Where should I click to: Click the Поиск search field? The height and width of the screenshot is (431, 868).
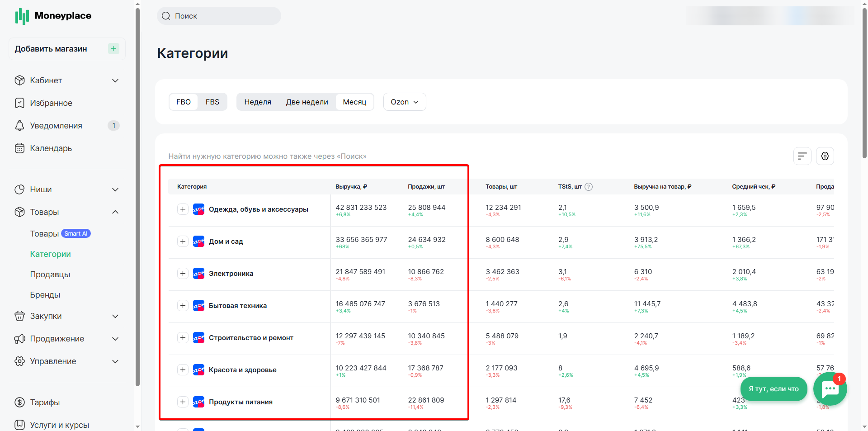(219, 16)
